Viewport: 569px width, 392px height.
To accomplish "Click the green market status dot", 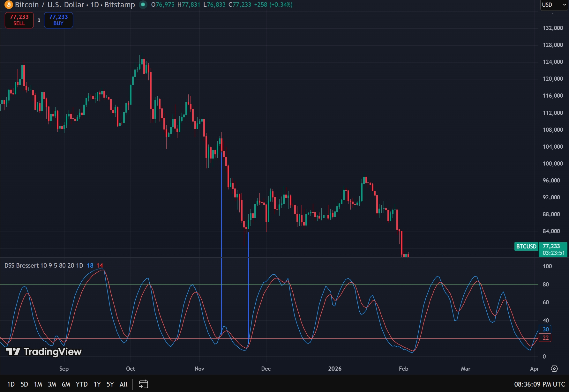I will click(x=143, y=5).
